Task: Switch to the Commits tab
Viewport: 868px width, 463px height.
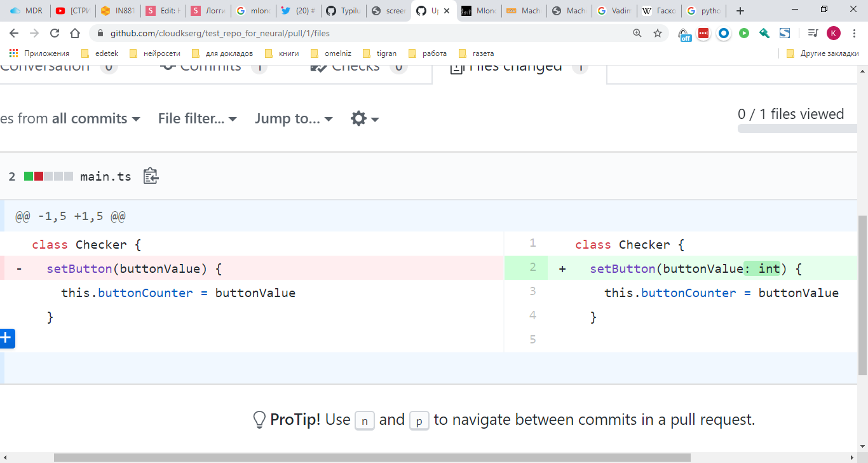Action: click(x=214, y=67)
